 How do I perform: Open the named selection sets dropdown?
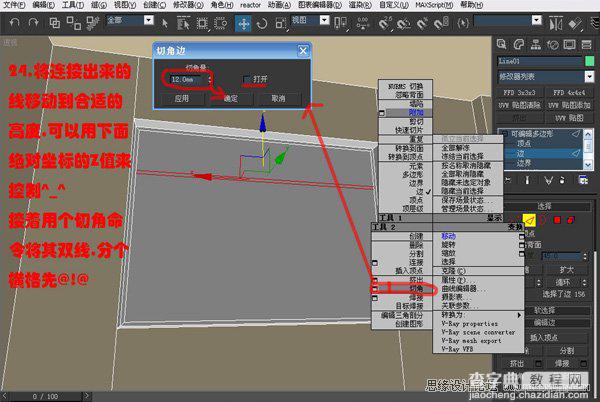pyautogui.click(x=537, y=20)
